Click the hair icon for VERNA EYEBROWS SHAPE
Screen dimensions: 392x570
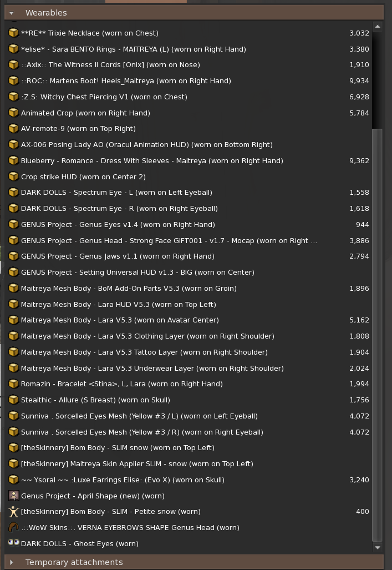pyautogui.click(x=13, y=527)
